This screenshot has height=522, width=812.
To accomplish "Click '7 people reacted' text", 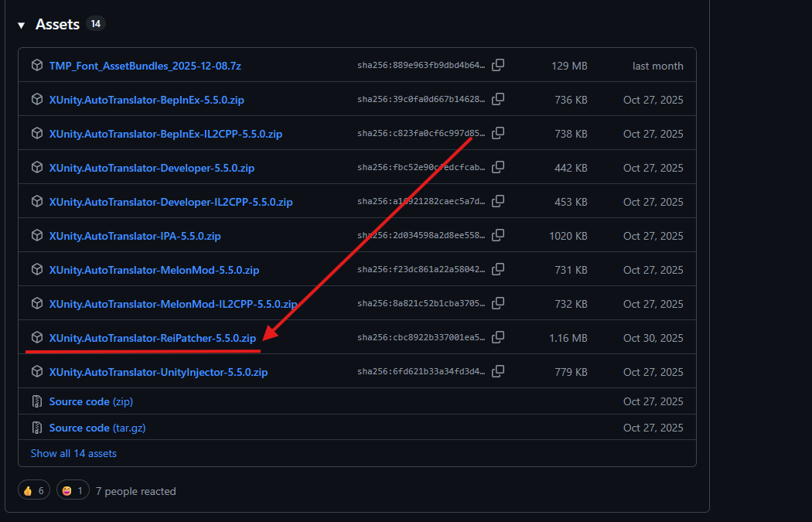I will tap(135, 491).
